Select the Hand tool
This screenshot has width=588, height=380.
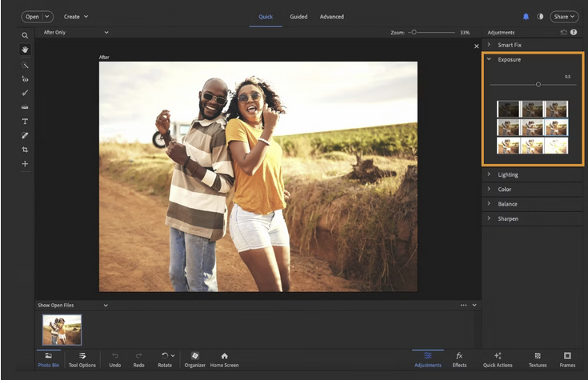25,50
